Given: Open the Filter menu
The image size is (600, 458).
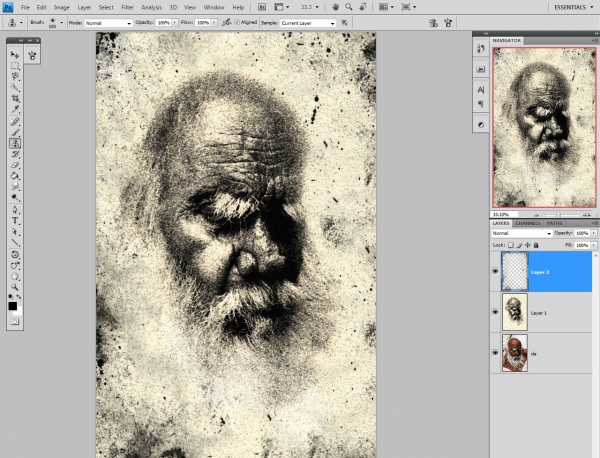Looking at the screenshot, I should [x=127, y=7].
